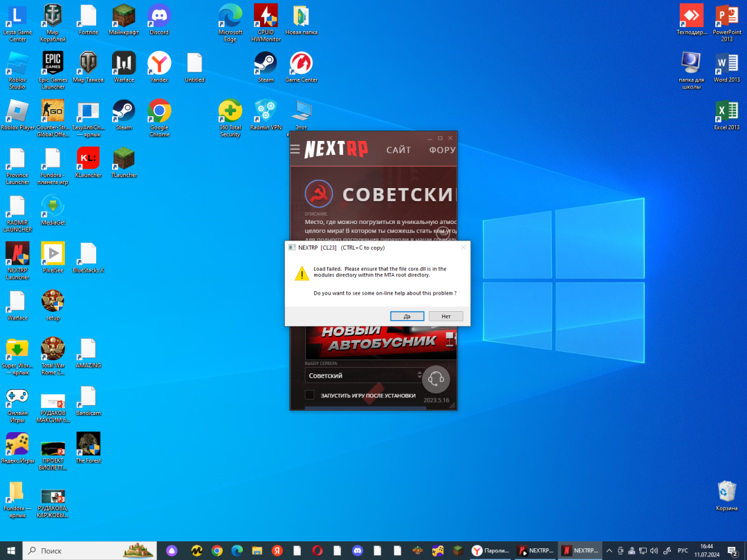Select 360 Total Security desktop icon
The width and height of the screenshot is (747, 560).
tap(230, 118)
